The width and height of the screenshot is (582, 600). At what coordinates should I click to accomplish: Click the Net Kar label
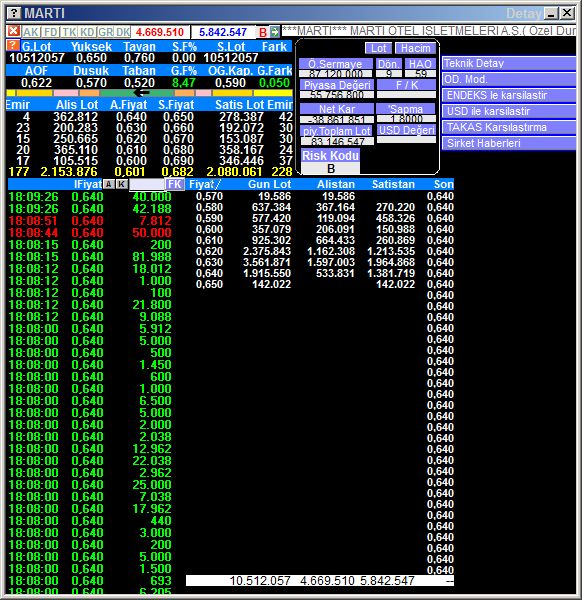[x=337, y=109]
